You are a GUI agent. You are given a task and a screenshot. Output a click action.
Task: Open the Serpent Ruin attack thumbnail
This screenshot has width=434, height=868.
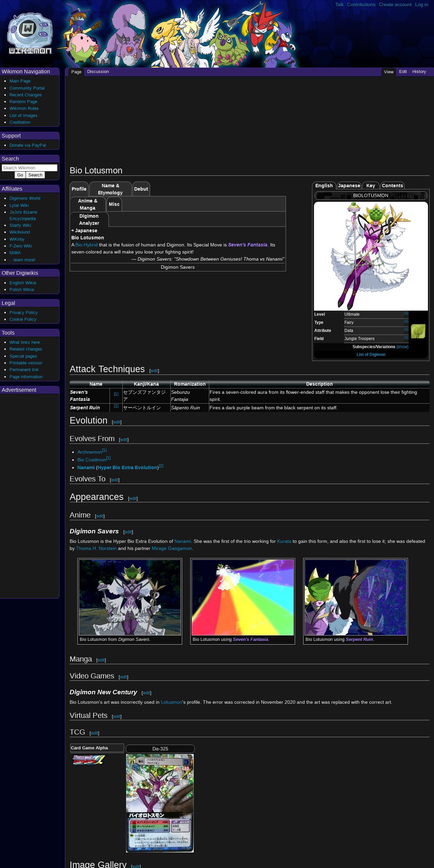(356, 597)
